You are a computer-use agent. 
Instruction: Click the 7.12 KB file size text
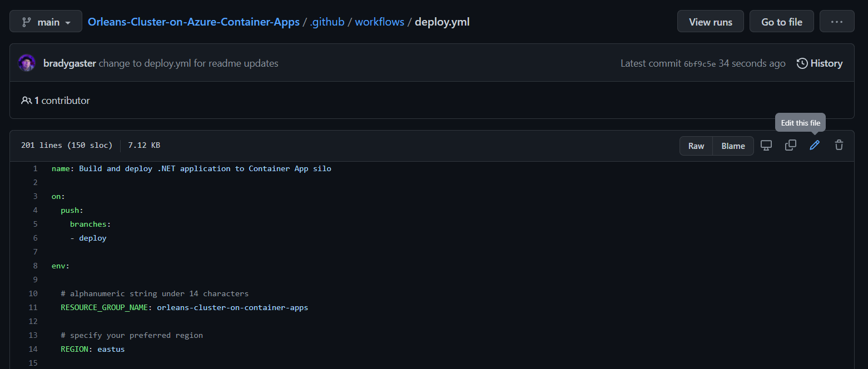click(x=144, y=146)
